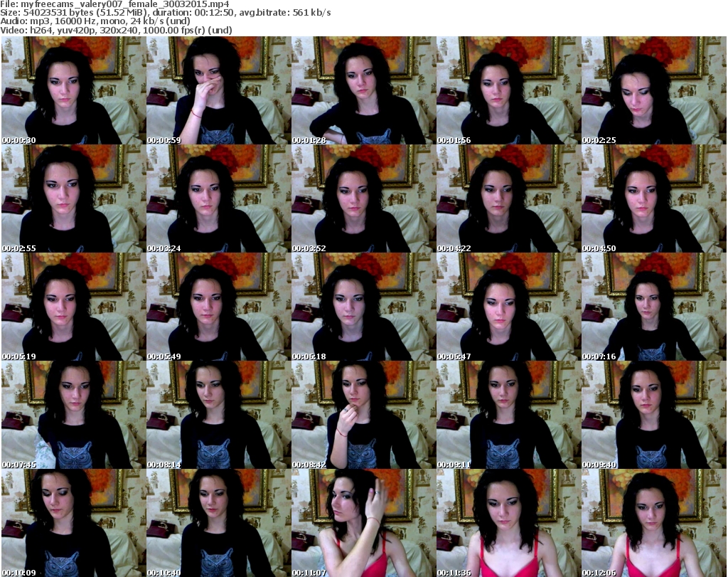Open the frame stamped 00:01:56

(509, 90)
